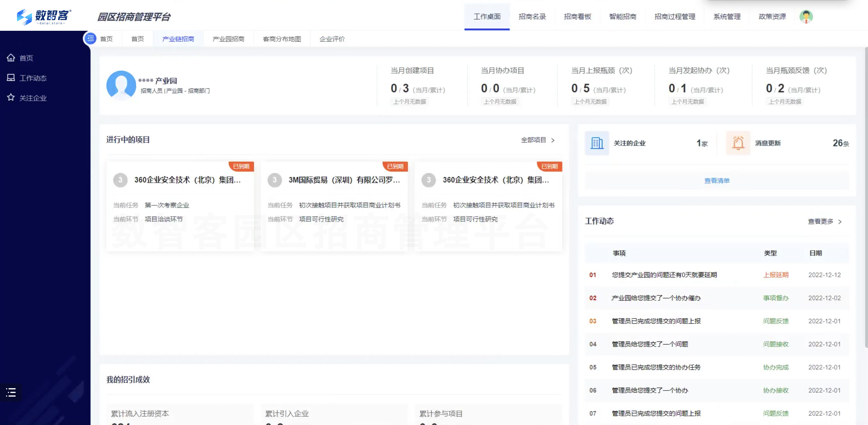Screen dimensions: 868x425
Task: Open 招商名录 menu
Action: [x=532, y=17]
